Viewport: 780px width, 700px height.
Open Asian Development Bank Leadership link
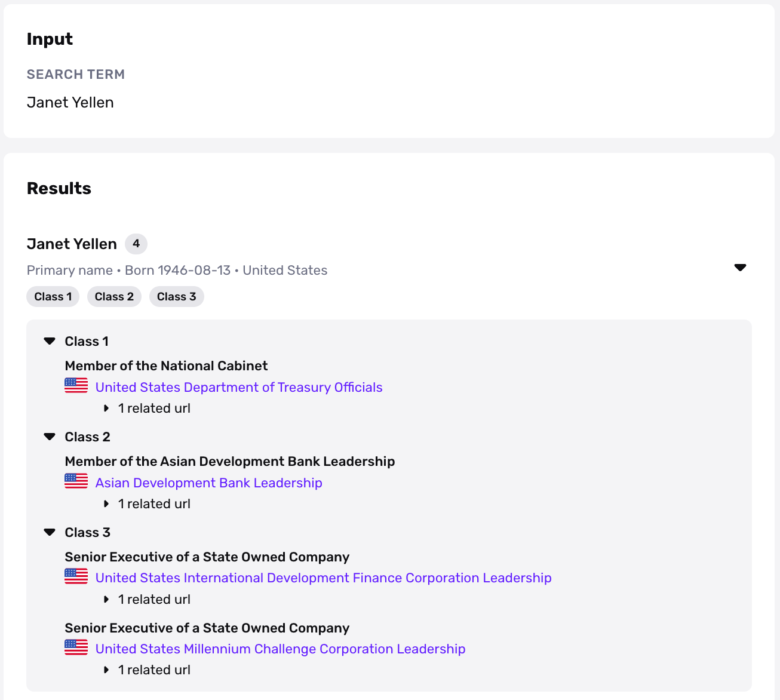click(x=209, y=483)
